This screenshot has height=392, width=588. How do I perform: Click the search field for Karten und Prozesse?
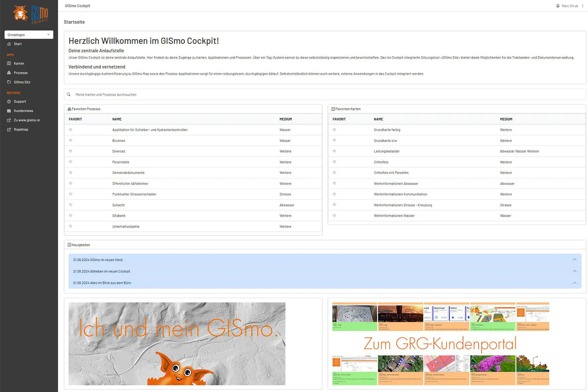325,95
